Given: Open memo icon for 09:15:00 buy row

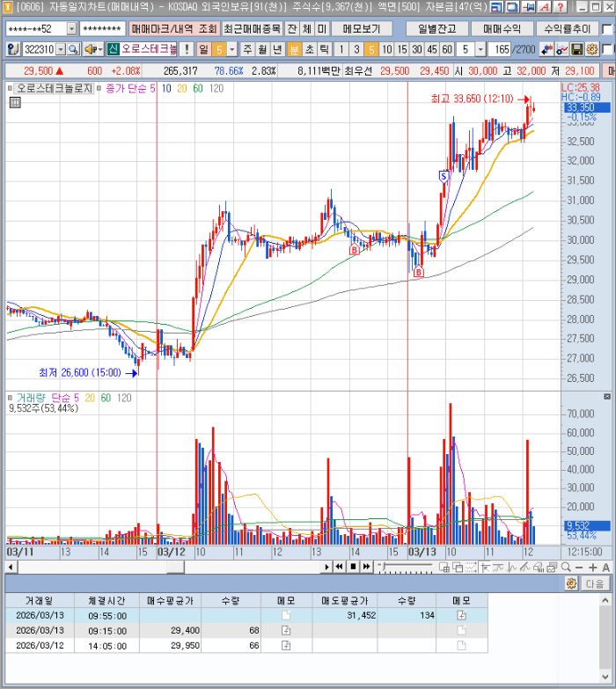Looking at the screenshot, I should [x=286, y=631].
